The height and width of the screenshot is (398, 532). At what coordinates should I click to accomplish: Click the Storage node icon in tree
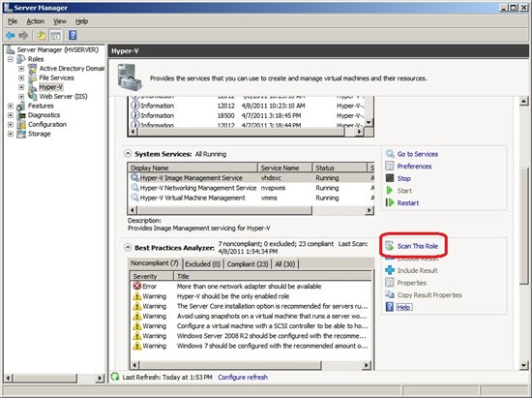pyautogui.click(x=21, y=134)
